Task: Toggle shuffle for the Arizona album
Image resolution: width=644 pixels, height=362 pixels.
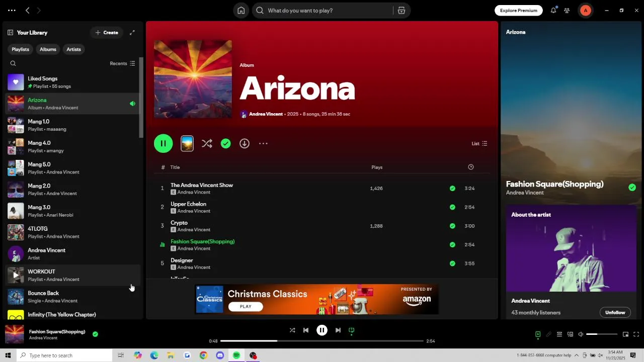Action: click(x=207, y=144)
